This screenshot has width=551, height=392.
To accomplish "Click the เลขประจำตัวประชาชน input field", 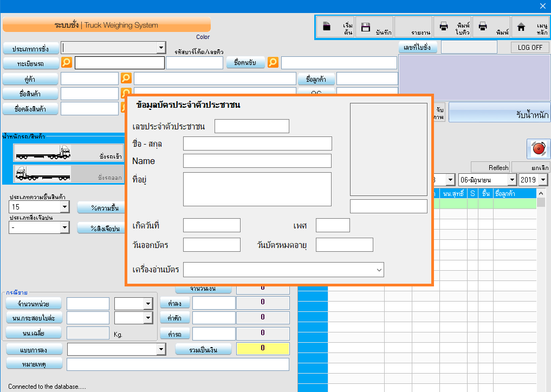I will (251, 127).
